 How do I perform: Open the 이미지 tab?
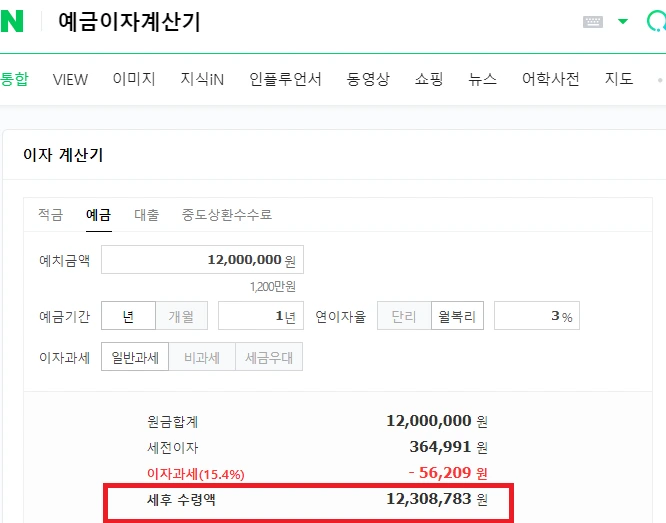click(x=134, y=79)
